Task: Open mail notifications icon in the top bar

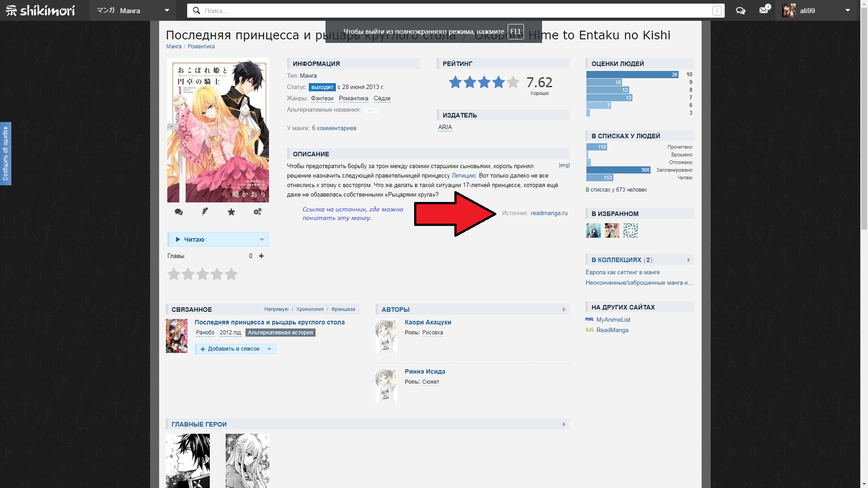Action: tap(764, 10)
